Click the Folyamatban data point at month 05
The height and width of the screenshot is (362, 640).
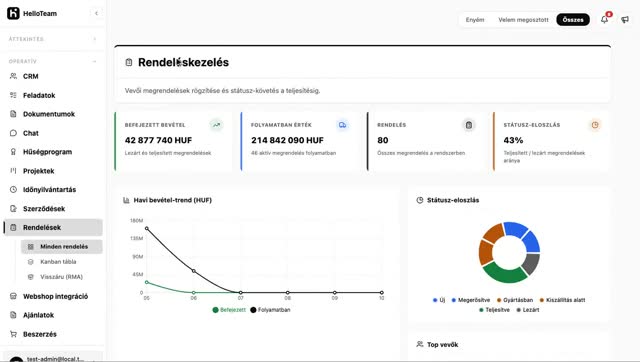(147, 228)
